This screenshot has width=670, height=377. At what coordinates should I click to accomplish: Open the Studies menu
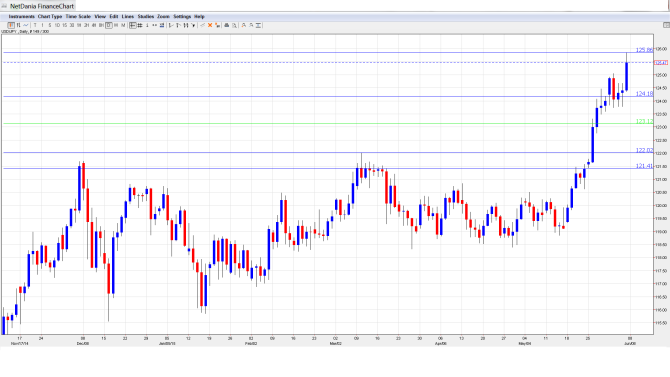[x=146, y=17]
